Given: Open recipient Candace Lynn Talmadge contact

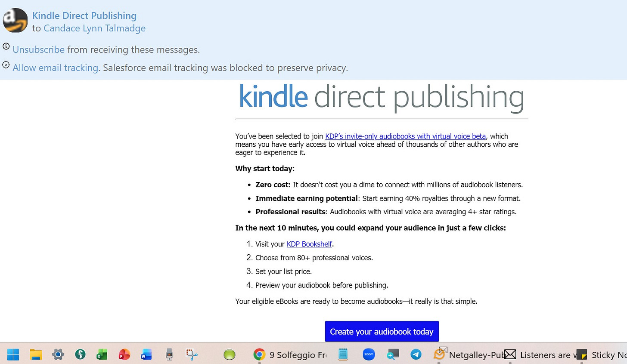Looking at the screenshot, I should [95, 28].
